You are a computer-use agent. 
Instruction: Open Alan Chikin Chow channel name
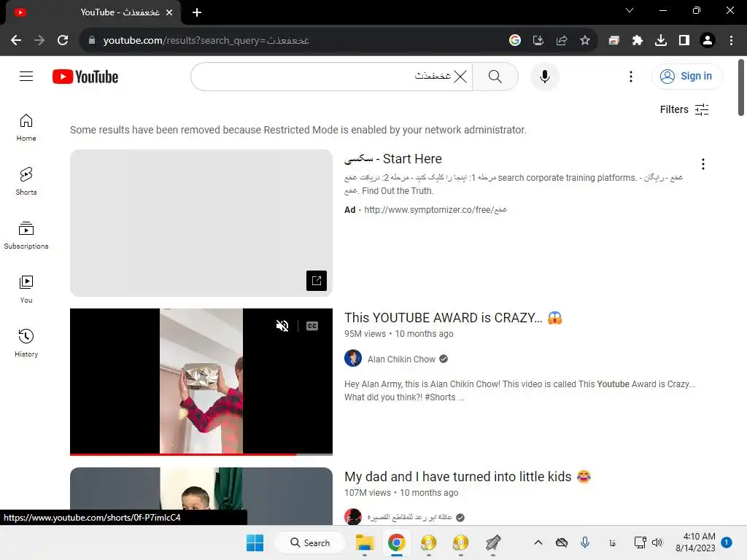(401, 359)
